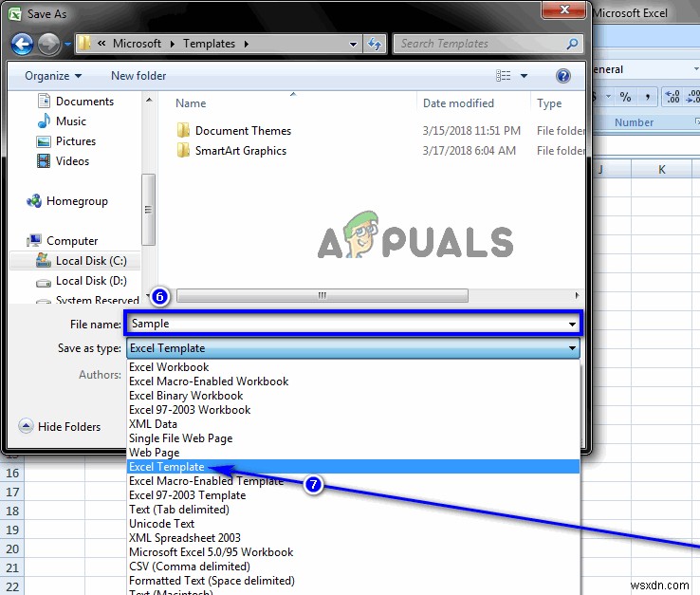Click the refresh button beside address bar

[x=375, y=44]
